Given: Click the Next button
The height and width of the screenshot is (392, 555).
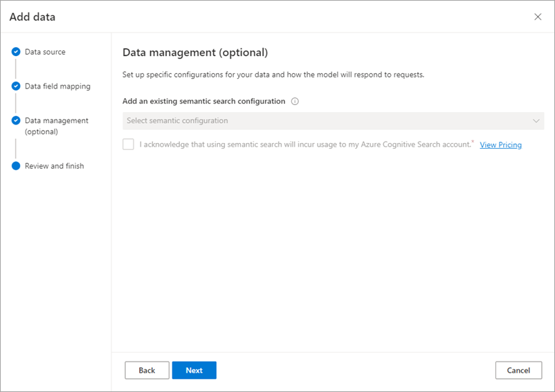Looking at the screenshot, I should point(194,371).
